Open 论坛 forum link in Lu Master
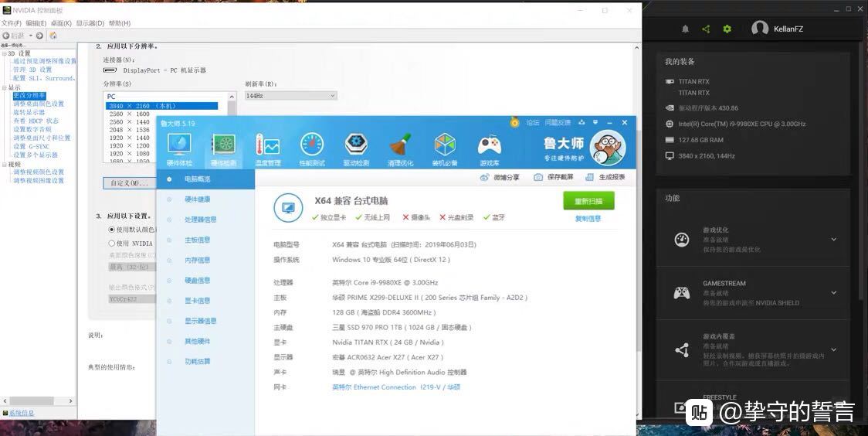This screenshot has width=868, height=436. coord(533,122)
